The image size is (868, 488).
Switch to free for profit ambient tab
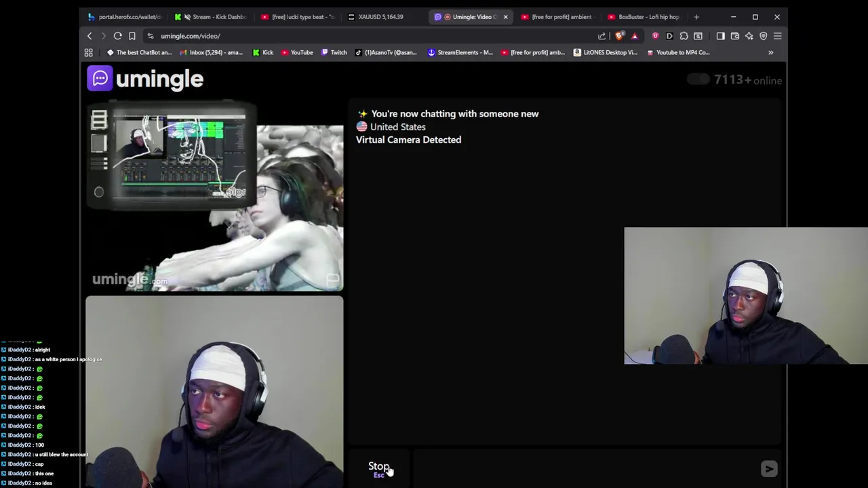point(559,17)
